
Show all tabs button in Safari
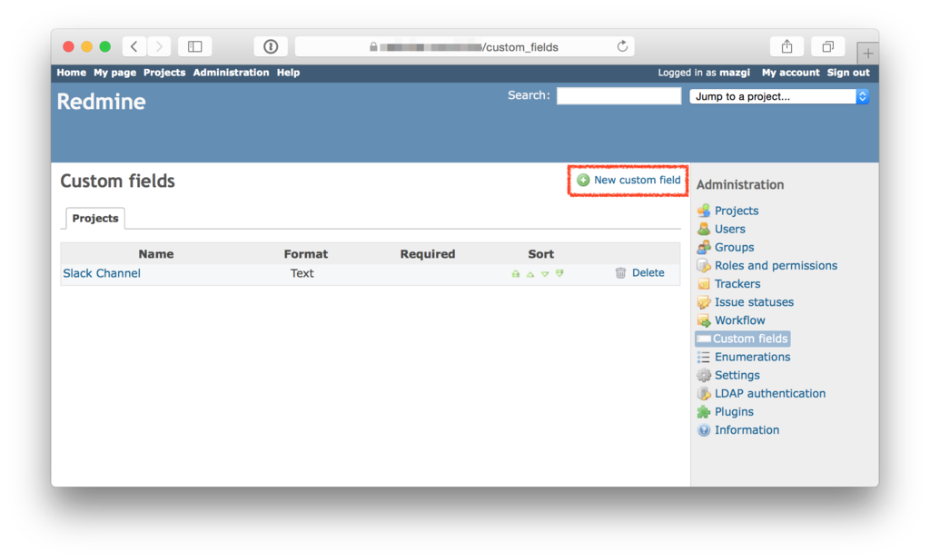pos(828,46)
